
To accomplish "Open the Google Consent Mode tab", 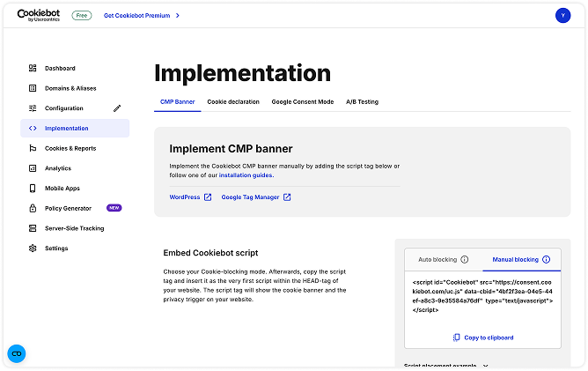I will 302,102.
